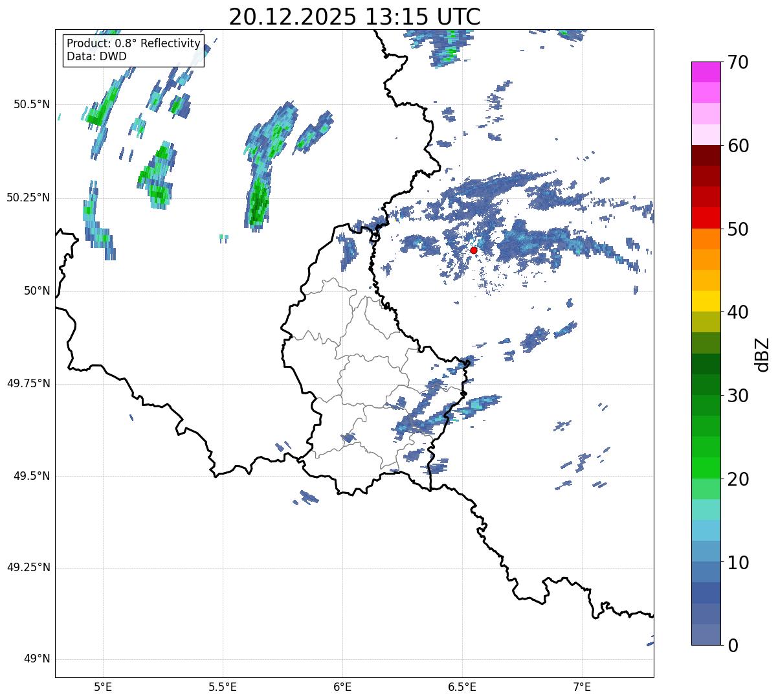Click the 50°N latitude label

(x=36, y=291)
